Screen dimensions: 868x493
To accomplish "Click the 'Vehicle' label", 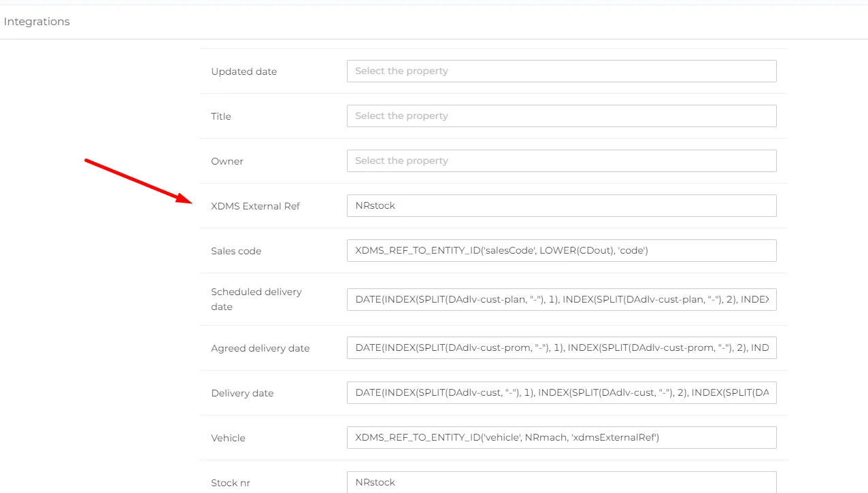I will tap(228, 438).
